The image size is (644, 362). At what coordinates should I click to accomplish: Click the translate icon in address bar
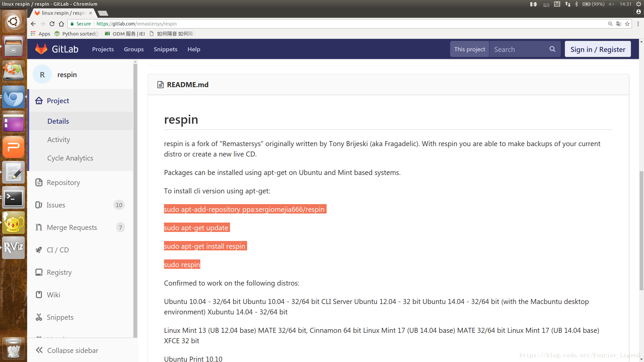(619, 24)
